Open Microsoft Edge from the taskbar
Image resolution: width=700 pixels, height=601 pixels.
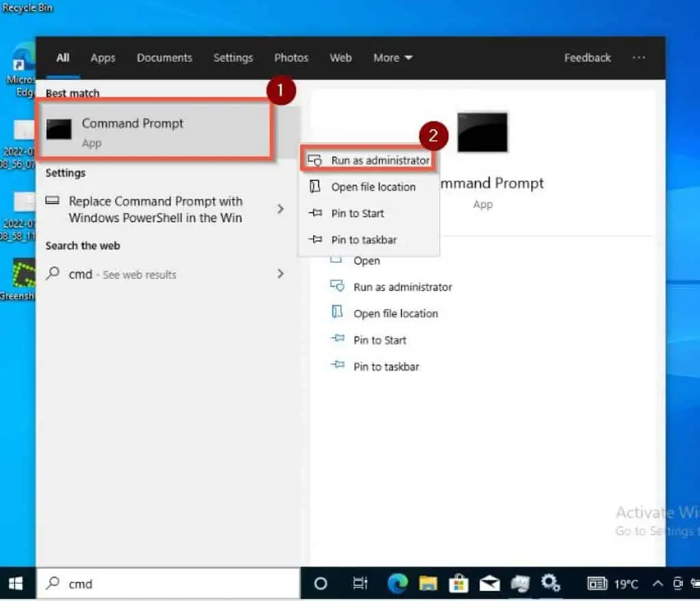click(x=397, y=583)
